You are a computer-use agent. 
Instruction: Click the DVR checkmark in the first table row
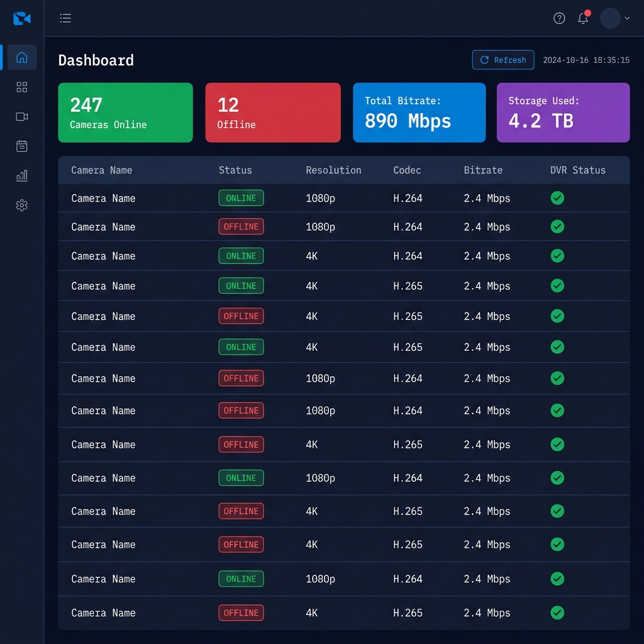tap(557, 198)
